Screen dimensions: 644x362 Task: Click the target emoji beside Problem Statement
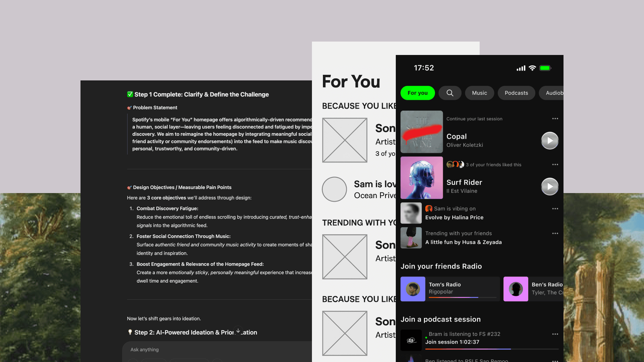click(129, 108)
